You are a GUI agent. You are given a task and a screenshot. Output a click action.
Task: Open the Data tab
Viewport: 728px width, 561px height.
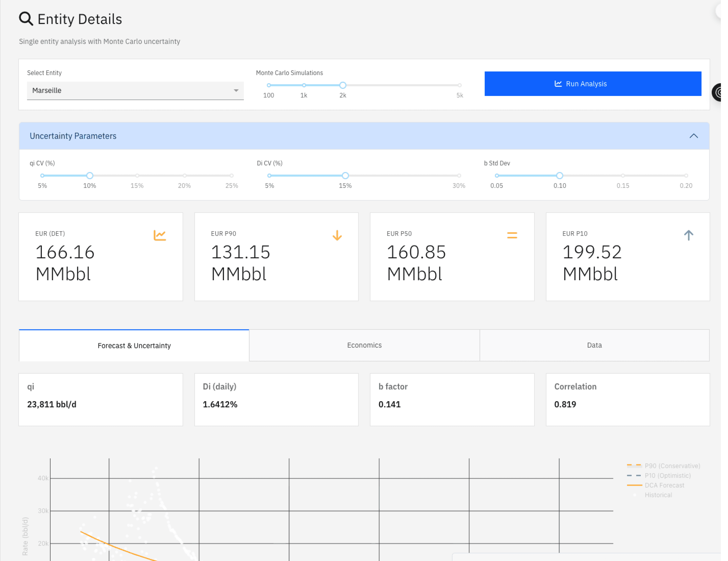point(594,345)
